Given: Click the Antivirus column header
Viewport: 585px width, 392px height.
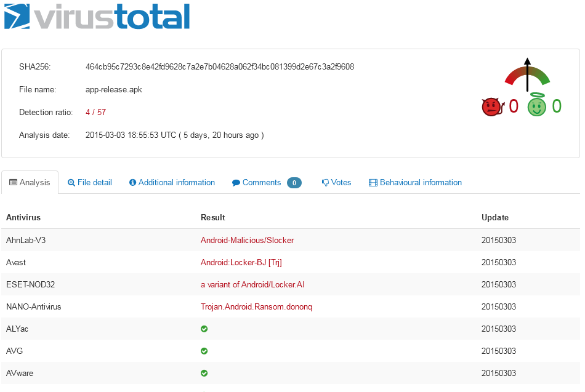Looking at the screenshot, I should click(x=23, y=217).
